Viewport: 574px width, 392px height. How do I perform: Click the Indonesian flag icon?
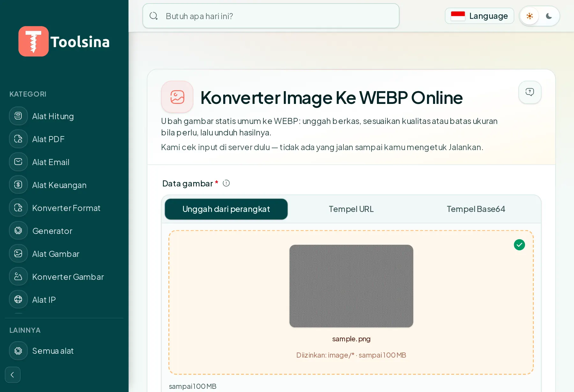pos(458,16)
